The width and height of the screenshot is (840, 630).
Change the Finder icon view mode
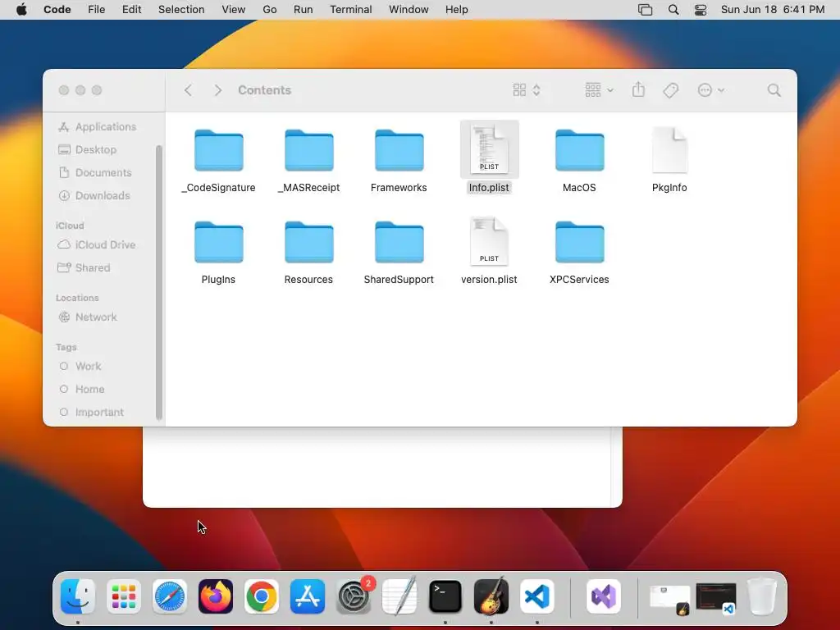pos(527,90)
